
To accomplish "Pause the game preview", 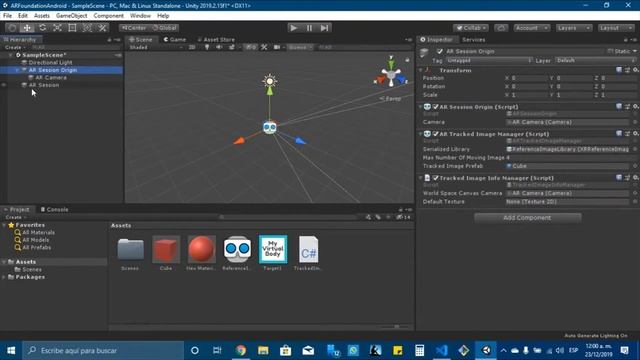I will (x=309, y=28).
